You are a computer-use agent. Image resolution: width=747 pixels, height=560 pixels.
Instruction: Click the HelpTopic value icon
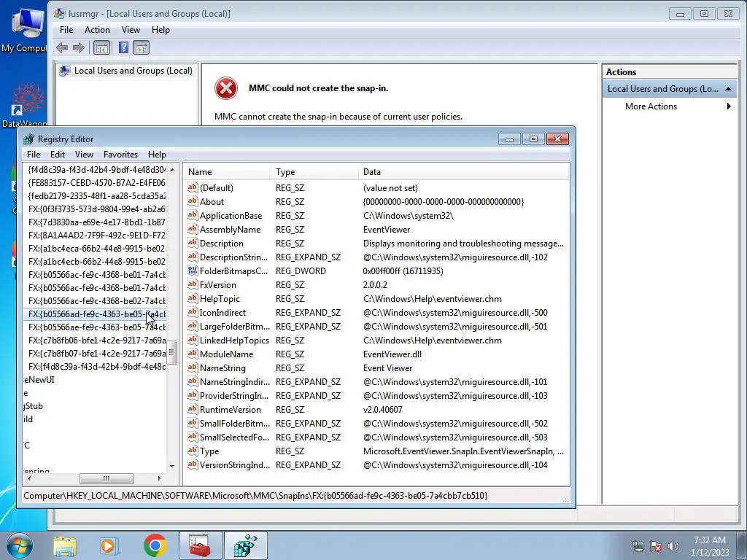click(x=193, y=298)
